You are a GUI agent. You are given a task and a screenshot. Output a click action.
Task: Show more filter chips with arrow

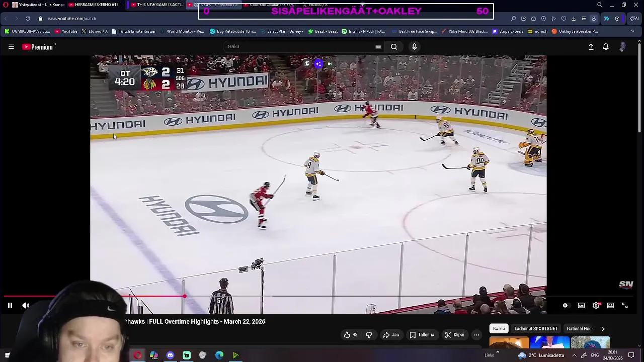pos(603,328)
